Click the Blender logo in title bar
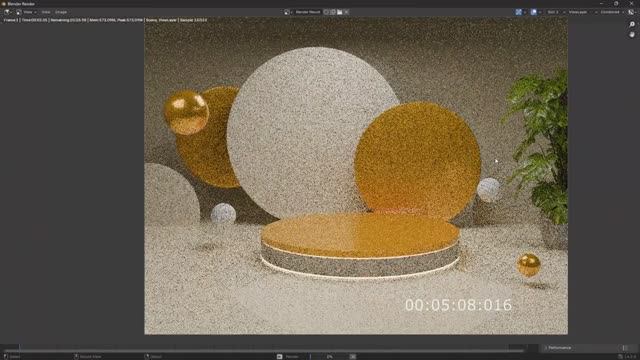640x360 pixels. pyautogui.click(x=4, y=4)
